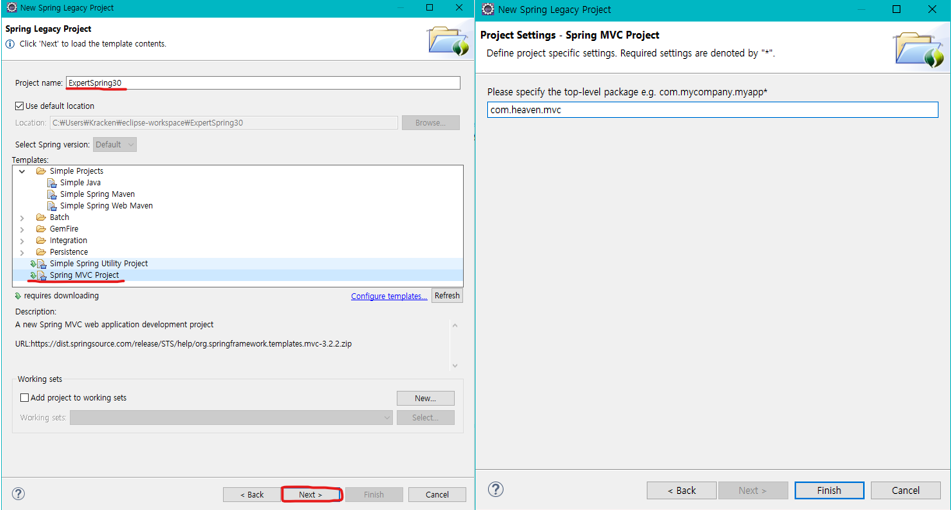
Task: Expand the GemFire template category
Action: [22, 229]
